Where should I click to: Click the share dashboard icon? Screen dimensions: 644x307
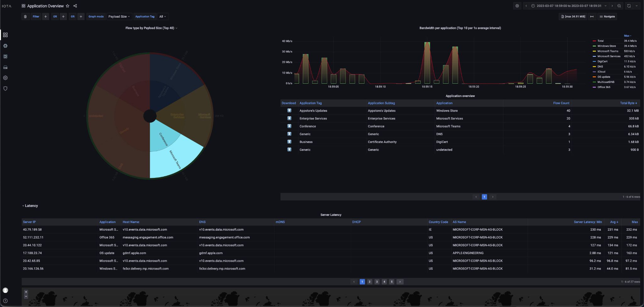75,6
